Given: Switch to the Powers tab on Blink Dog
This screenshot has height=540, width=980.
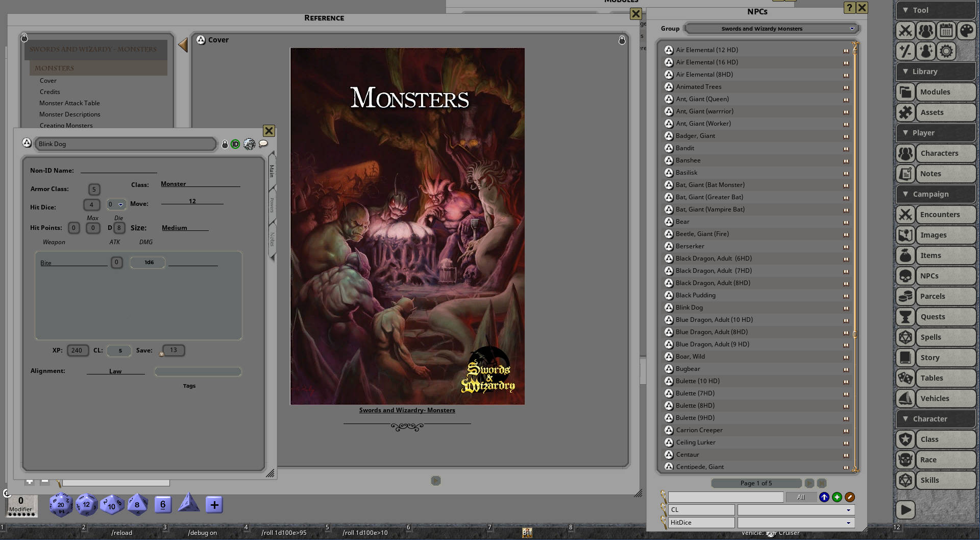Looking at the screenshot, I should [x=272, y=205].
